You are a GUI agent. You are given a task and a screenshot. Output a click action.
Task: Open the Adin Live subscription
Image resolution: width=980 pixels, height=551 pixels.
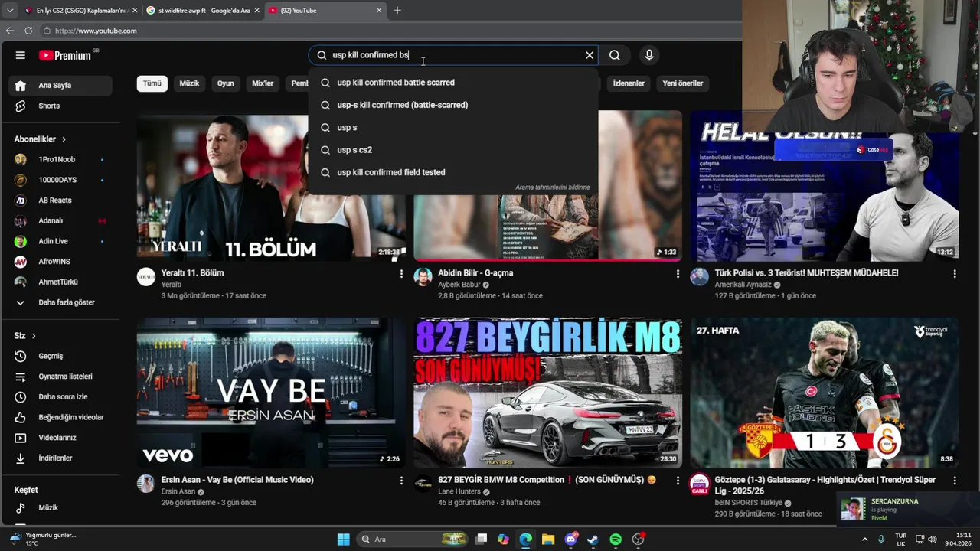tap(61, 241)
